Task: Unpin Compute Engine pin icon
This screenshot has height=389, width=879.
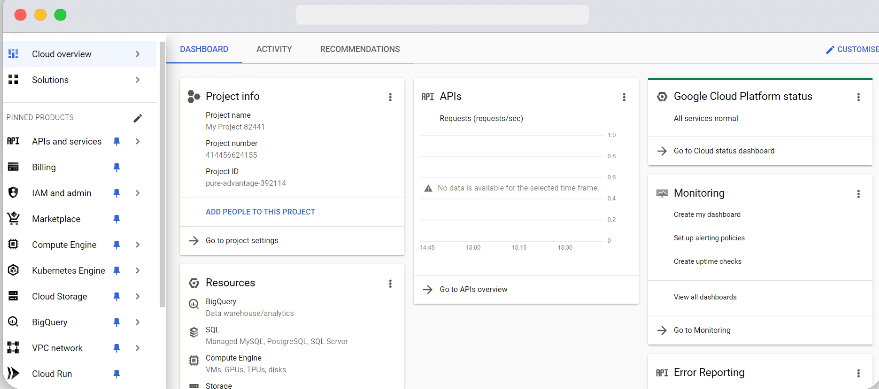Action: coord(117,244)
